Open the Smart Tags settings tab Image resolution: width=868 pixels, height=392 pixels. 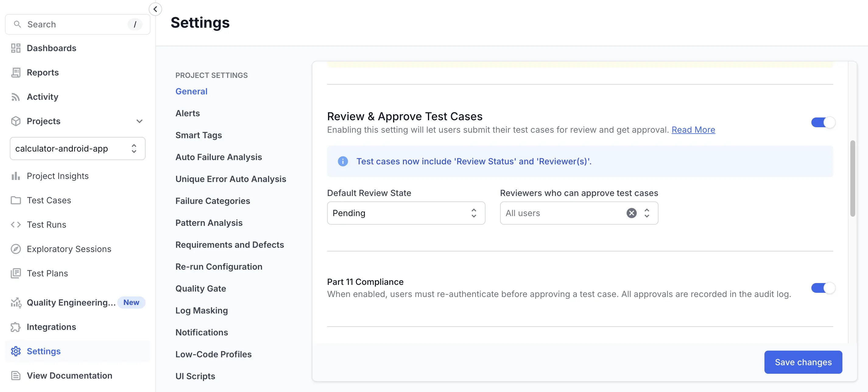(199, 135)
